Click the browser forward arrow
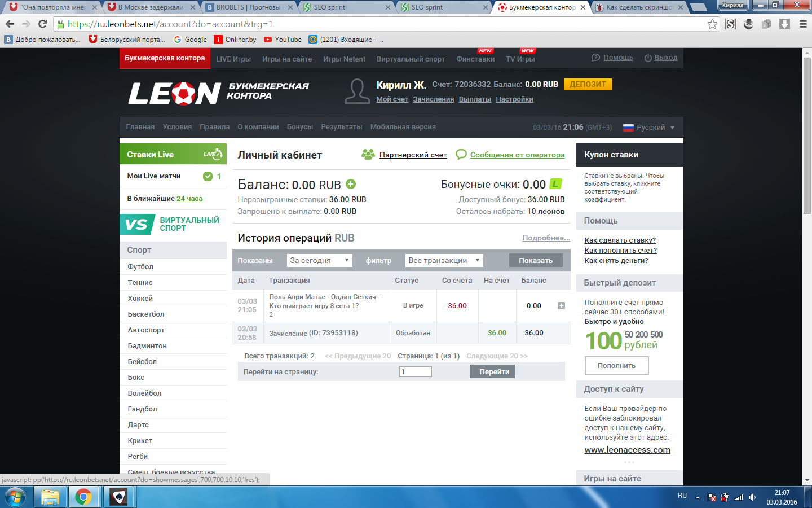Image resolution: width=812 pixels, height=508 pixels. 26,24
